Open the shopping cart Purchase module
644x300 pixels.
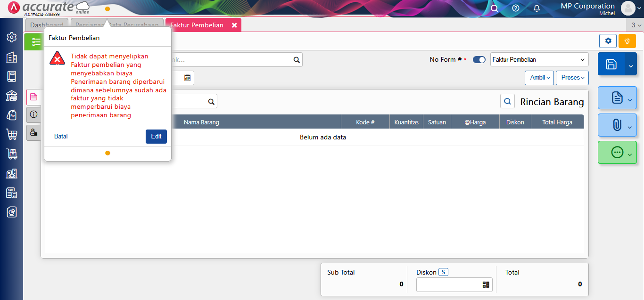click(12, 134)
